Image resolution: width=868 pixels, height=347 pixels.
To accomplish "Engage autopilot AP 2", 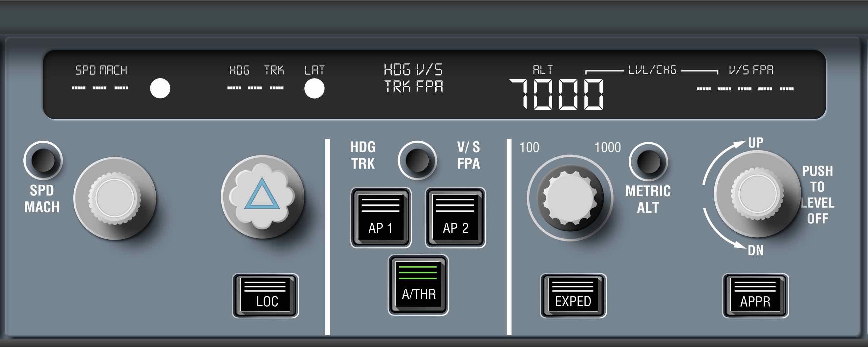I will pyautogui.click(x=455, y=218).
